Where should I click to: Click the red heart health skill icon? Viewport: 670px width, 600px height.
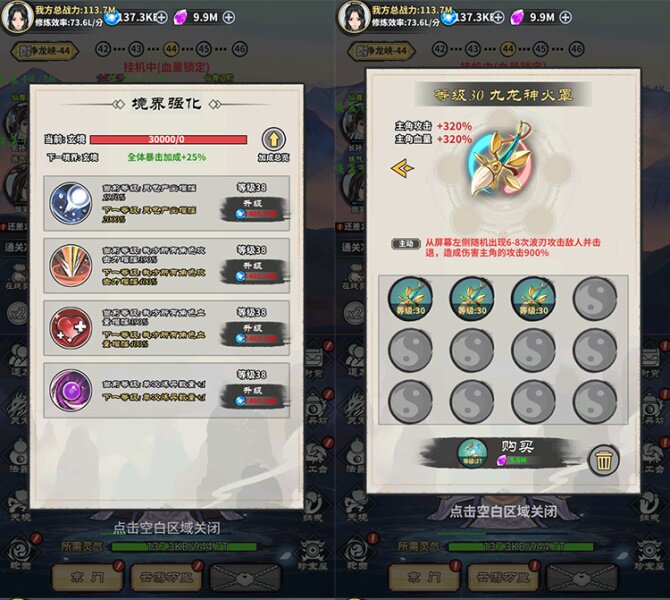pyautogui.click(x=71, y=328)
